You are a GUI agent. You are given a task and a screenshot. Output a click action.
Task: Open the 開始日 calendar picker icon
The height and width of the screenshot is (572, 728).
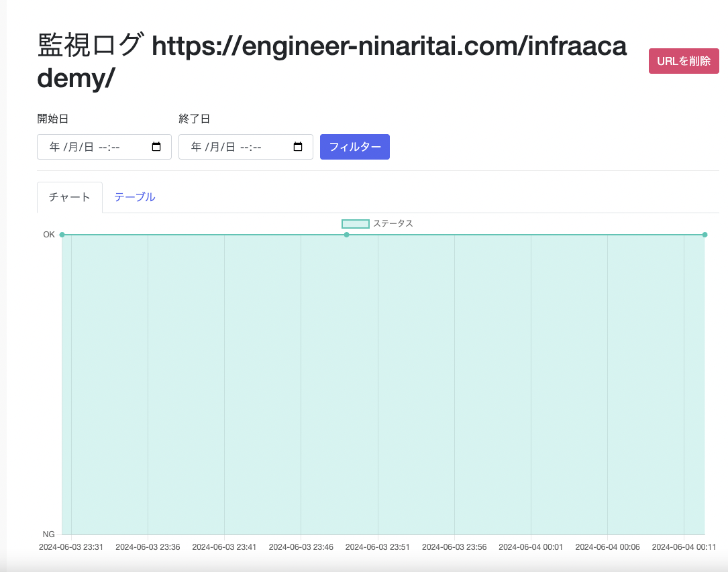[x=158, y=147]
